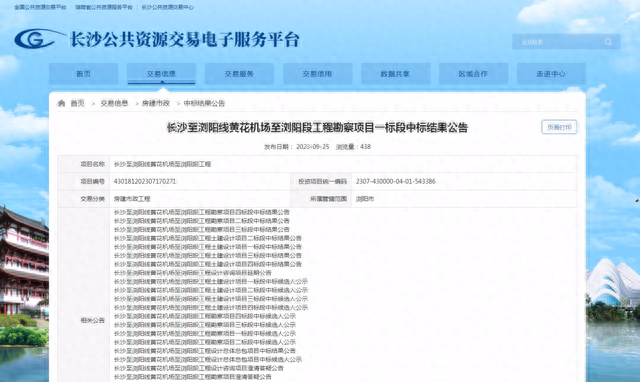The height and width of the screenshot is (382, 640).
Task: Click the 项目编号 label cell
Action: [84, 181]
